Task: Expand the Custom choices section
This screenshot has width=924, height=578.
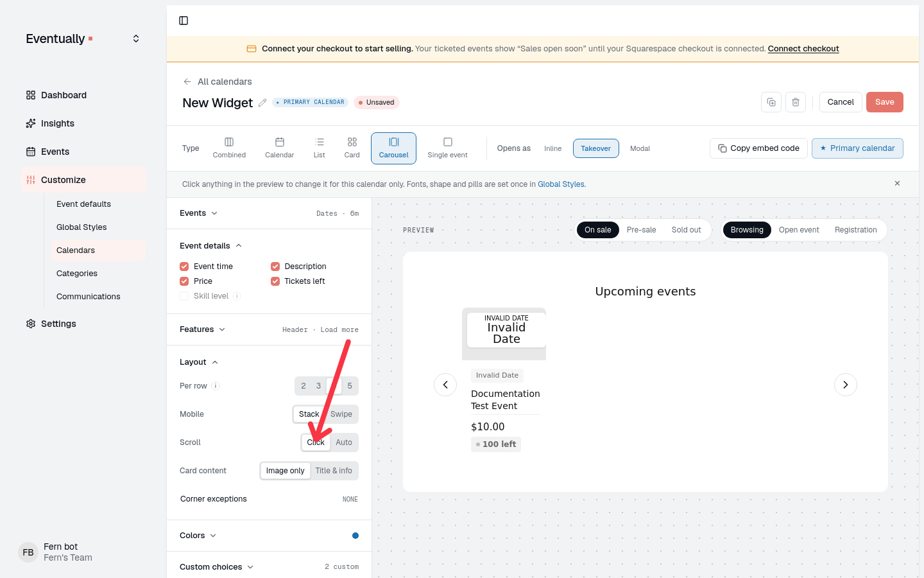Action: (216, 567)
